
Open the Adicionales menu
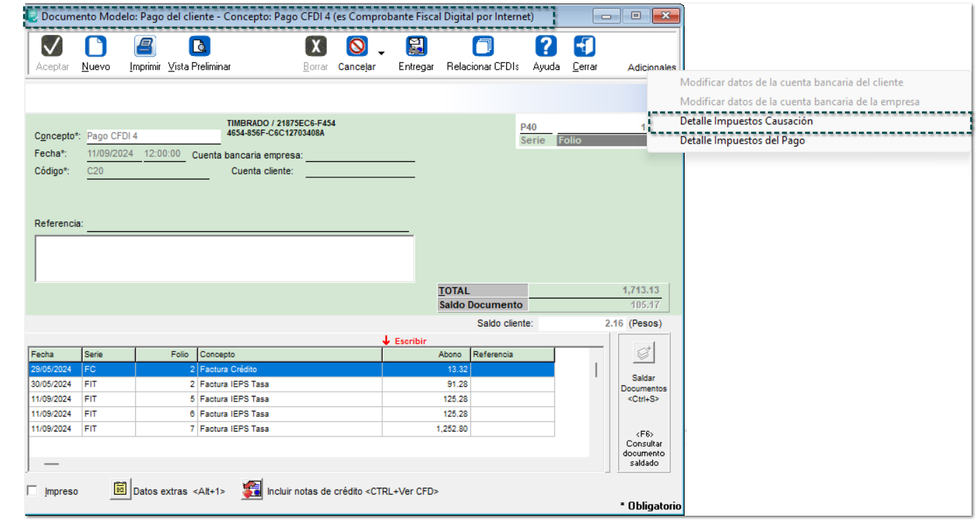click(651, 67)
